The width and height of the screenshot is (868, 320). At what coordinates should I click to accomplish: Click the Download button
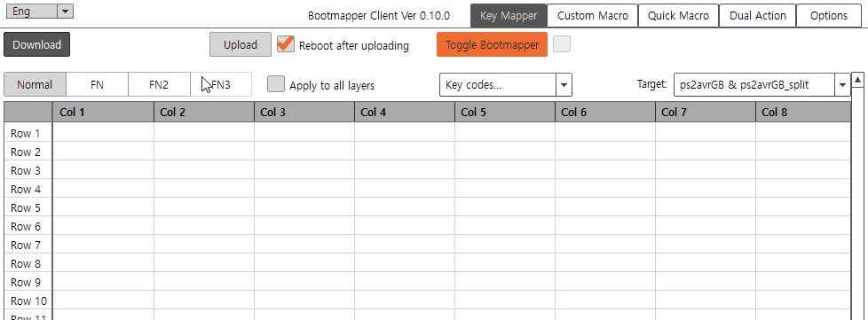36,45
